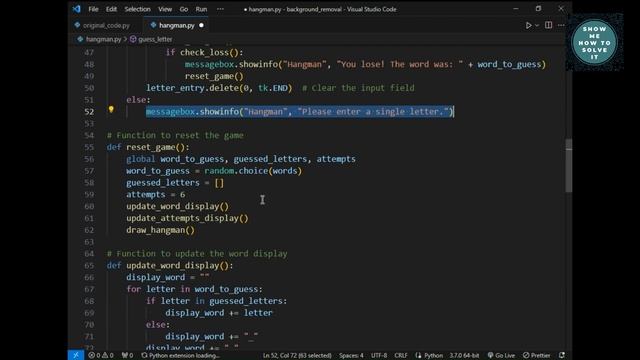Run the Python file with play button

point(528,25)
